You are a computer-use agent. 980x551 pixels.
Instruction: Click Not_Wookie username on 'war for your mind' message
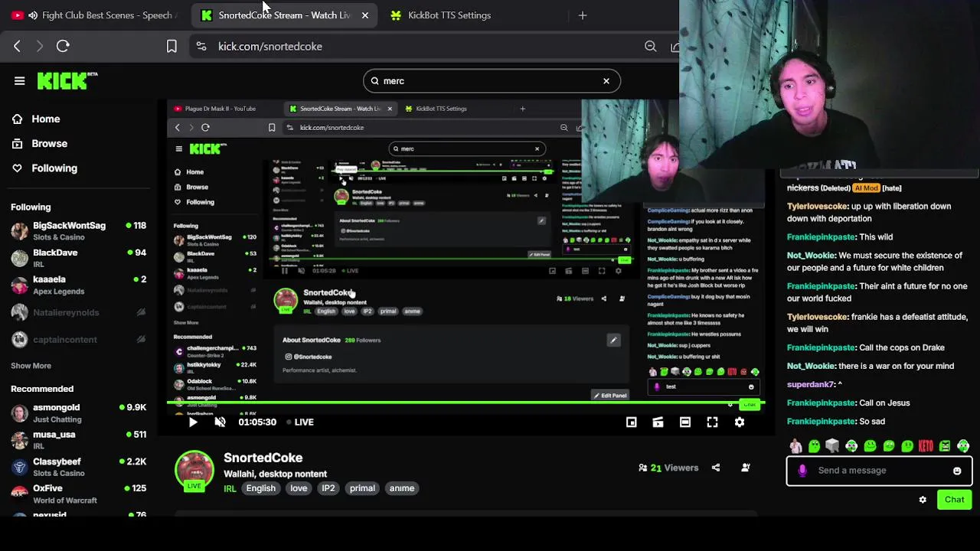tap(810, 366)
